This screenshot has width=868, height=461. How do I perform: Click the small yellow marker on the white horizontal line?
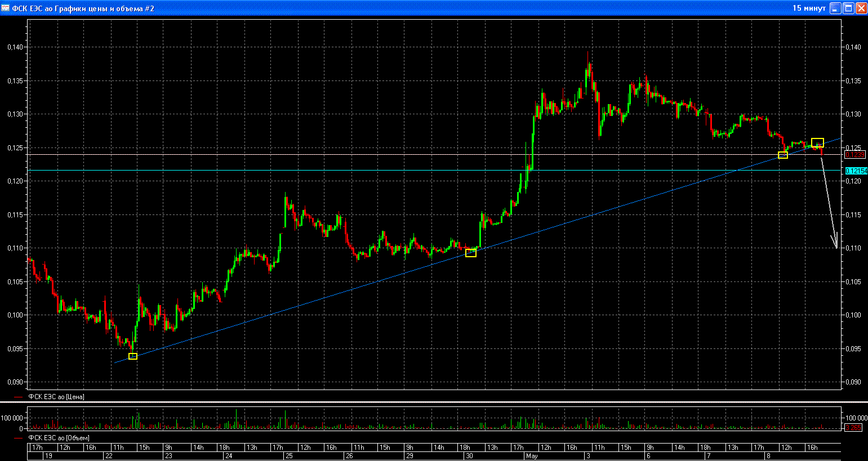(783, 155)
